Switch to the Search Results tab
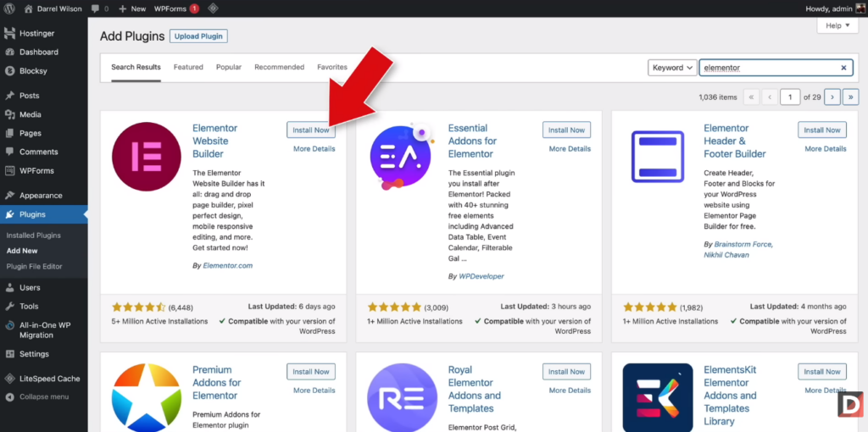This screenshot has height=432, width=868. click(136, 67)
